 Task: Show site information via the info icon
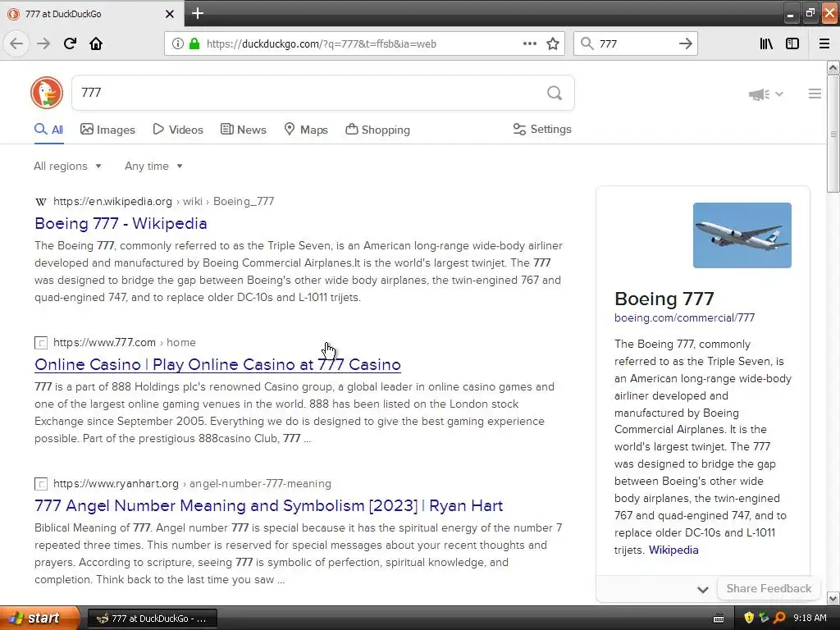177,43
